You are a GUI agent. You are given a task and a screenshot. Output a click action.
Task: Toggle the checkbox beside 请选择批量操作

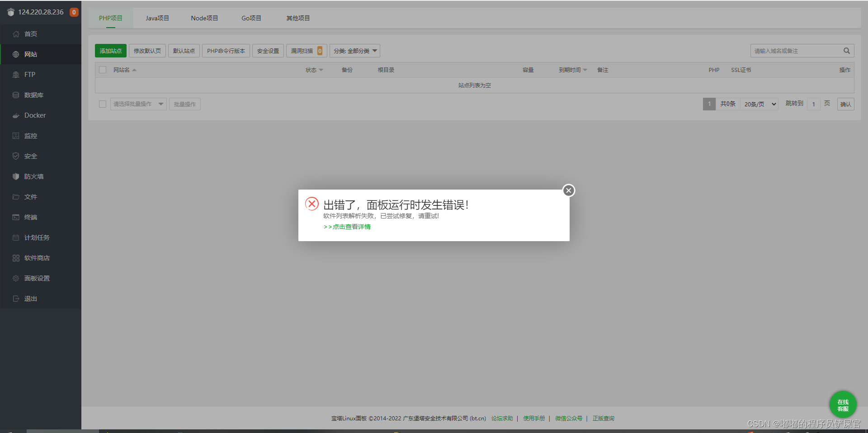(103, 104)
